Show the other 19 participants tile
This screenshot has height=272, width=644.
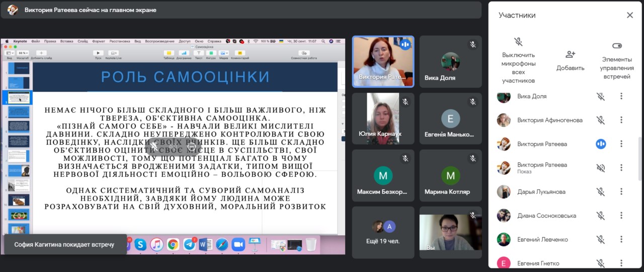point(383,231)
